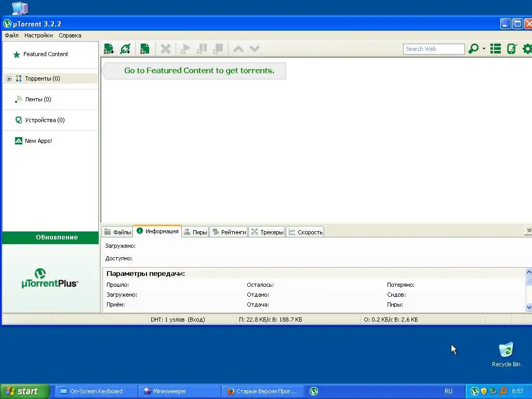Screen dimensions: 532x399
Task: Select Торренты (0) in sidebar
Action: coord(43,79)
